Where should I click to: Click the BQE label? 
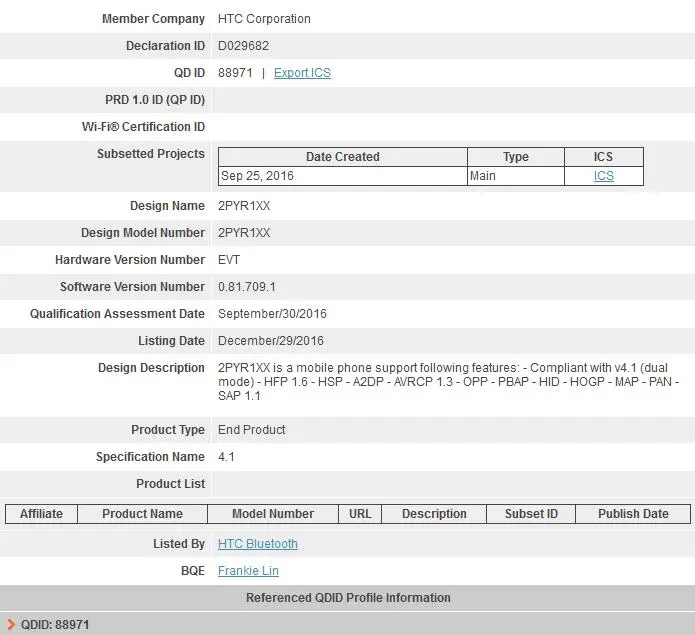(x=193, y=571)
